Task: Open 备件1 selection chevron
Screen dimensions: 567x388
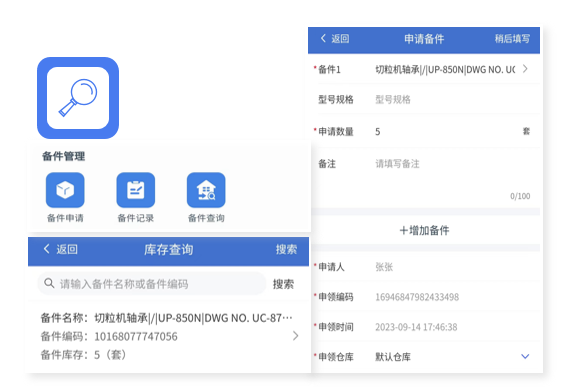Action: (x=525, y=69)
